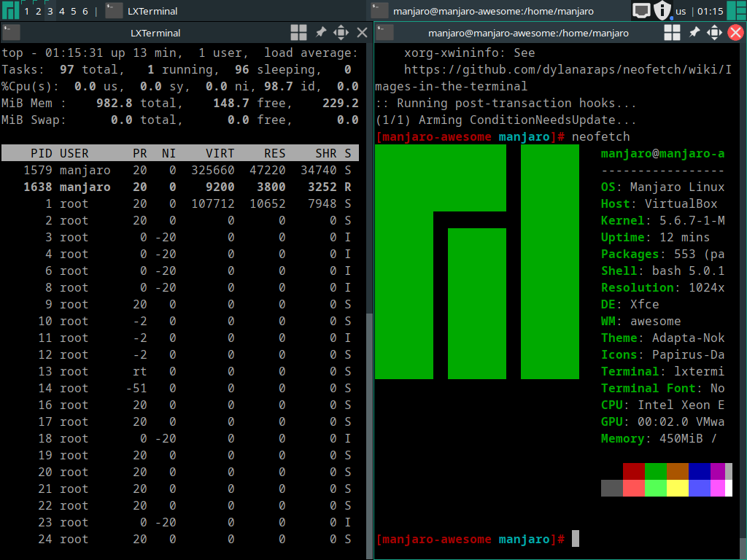Screen dimensions: 747x560
Task: Click the layout switcher icon in top-right corner
Action: click(736, 11)
